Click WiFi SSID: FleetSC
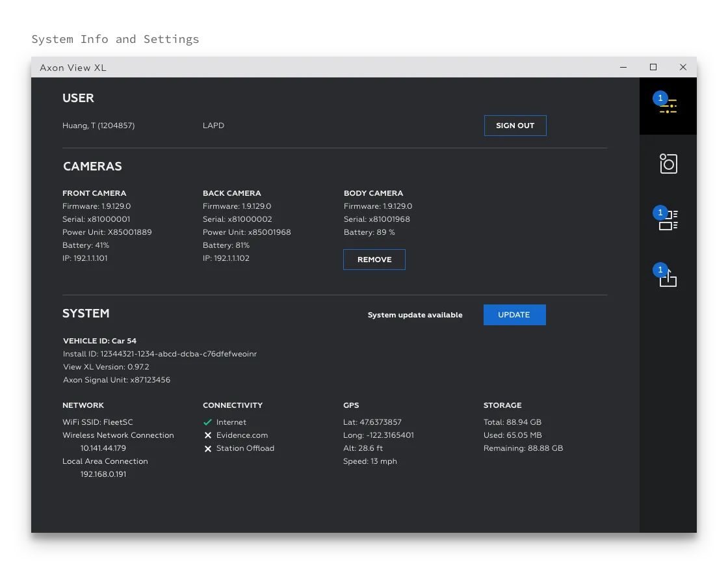This screenshot has width=728, height=564. [97, 422]
